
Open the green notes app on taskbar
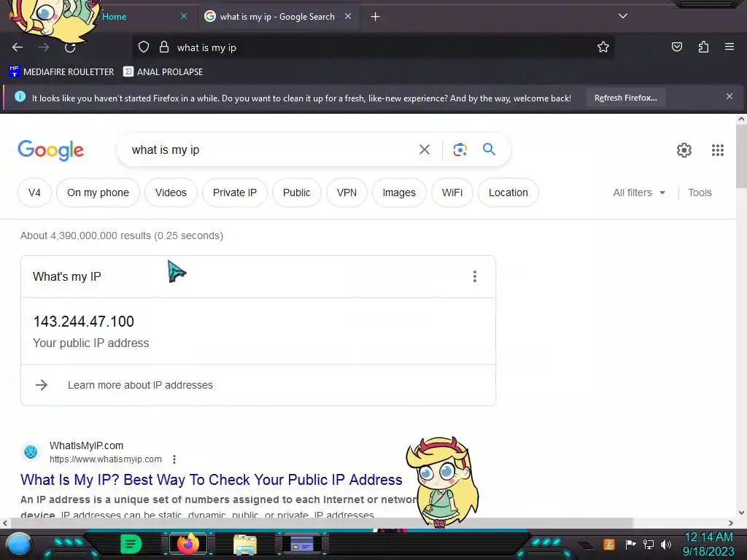click(131, 544)
